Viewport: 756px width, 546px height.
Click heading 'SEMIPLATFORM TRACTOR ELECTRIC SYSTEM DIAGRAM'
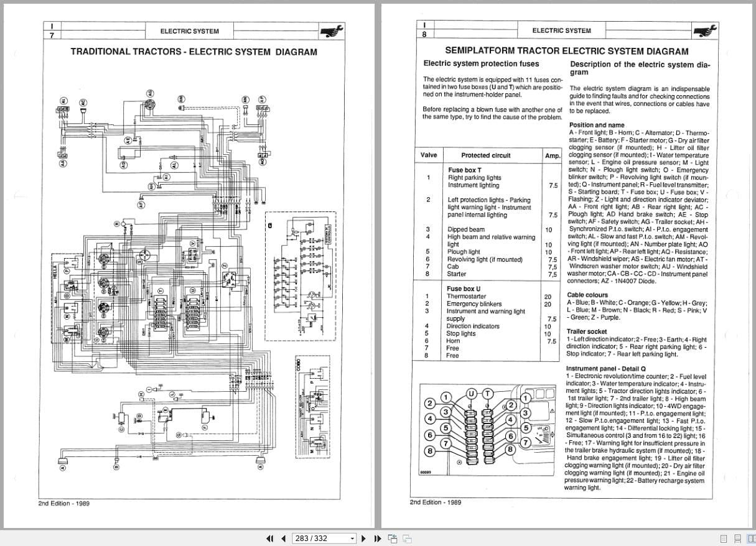567,52
